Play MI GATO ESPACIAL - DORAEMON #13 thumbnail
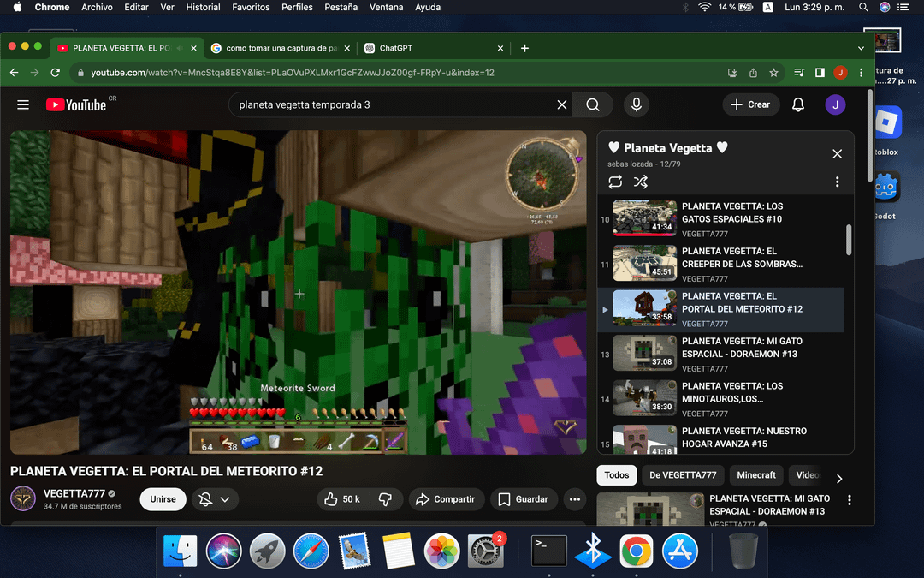Image resolution: width=924 pixels, height=578 pixels. click(645, 352)
